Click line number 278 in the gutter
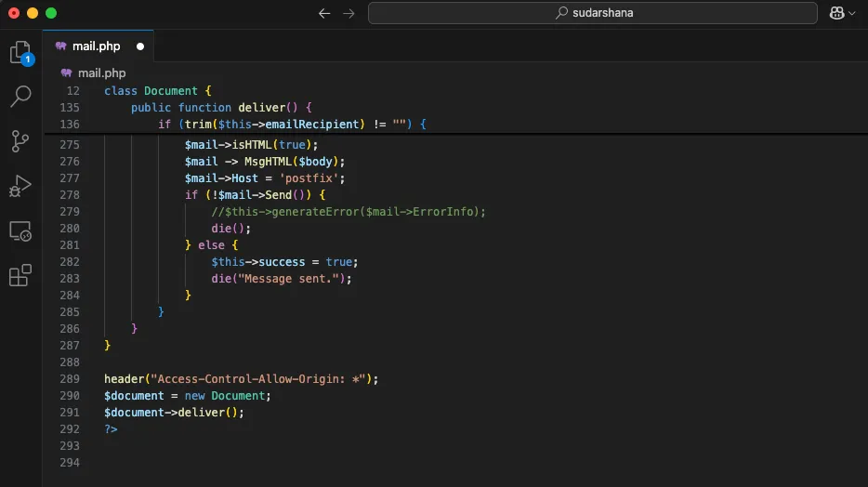This screenshot has height=487, width=868. (x=70, y=195)
